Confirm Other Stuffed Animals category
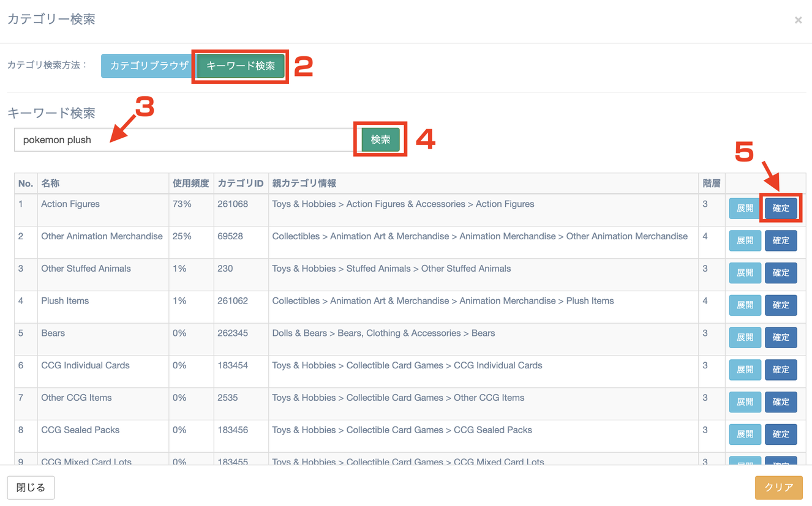This screenshot has height=506, width=812. coord(781,273)
